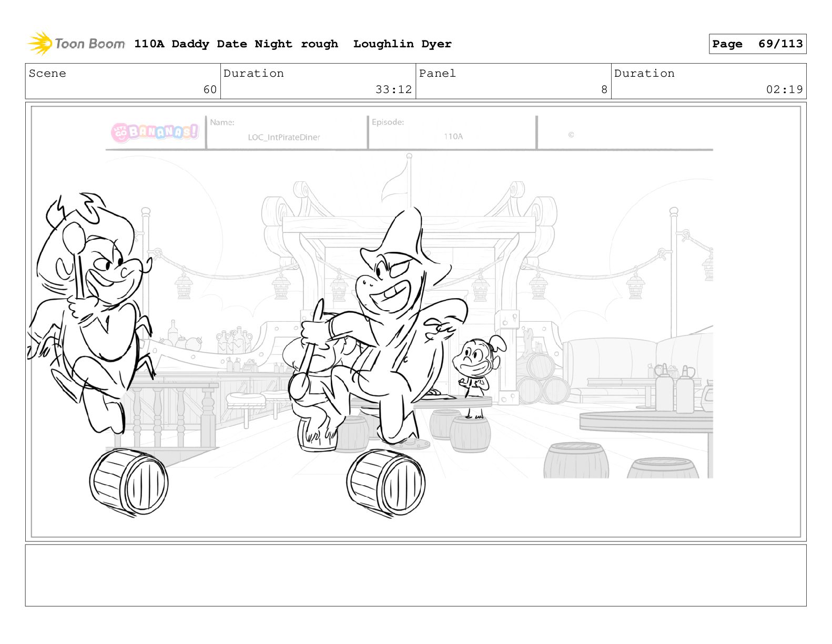Click the 'Name:' field label

pos(222,122)
